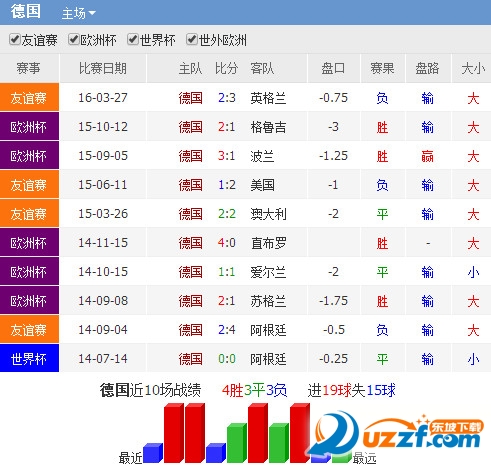
Task: Click the 赛果 column header
Action: tap(382, 68)
